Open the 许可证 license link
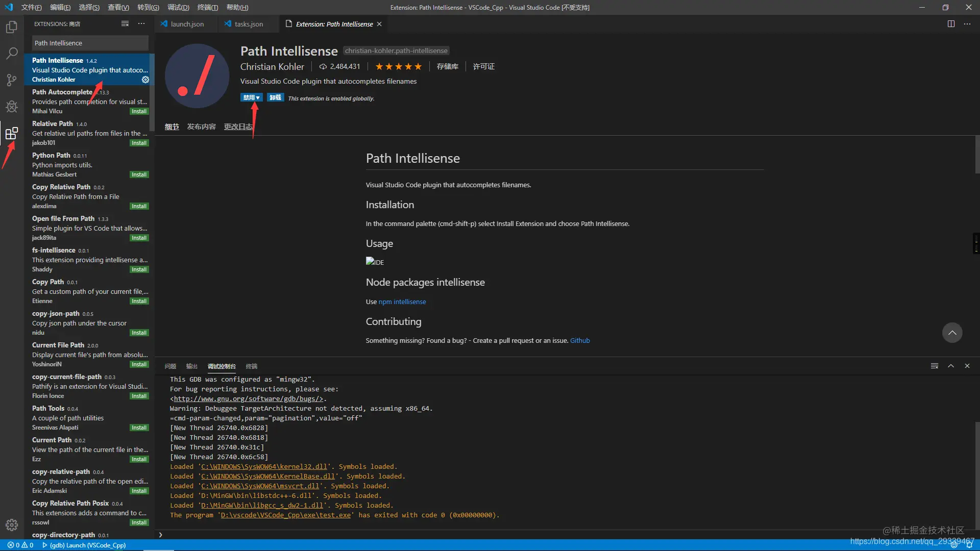 point(484,67)
